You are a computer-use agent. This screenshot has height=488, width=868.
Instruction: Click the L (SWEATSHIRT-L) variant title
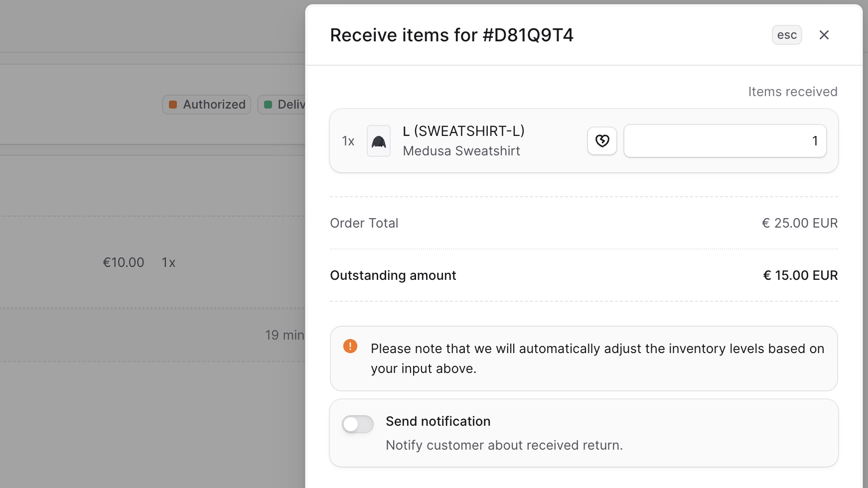[463, 131]
